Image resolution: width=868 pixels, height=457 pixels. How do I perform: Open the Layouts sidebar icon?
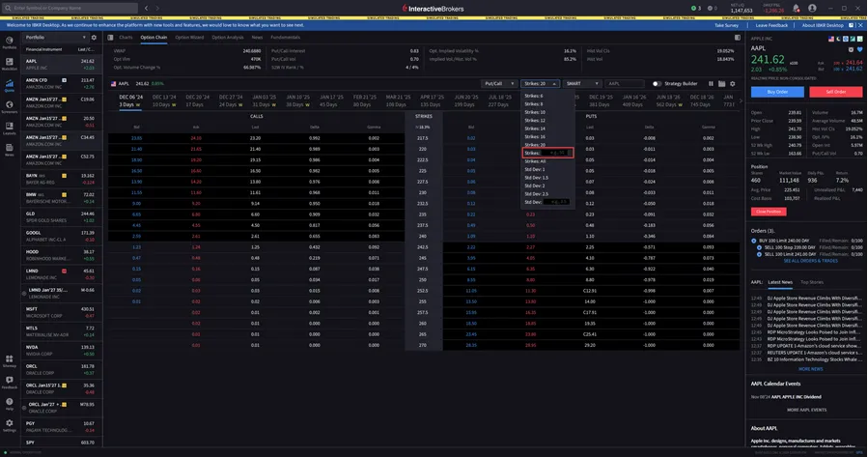[10, 129]
